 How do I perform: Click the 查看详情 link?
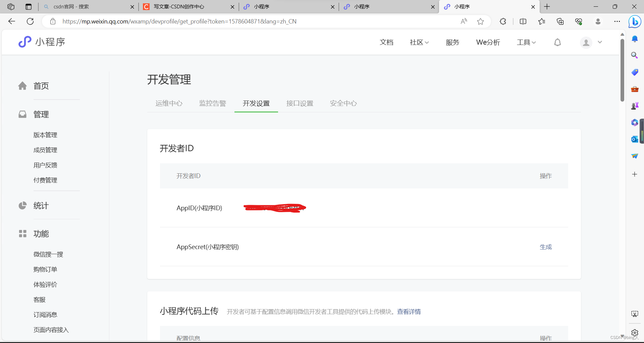coord(409,311)
